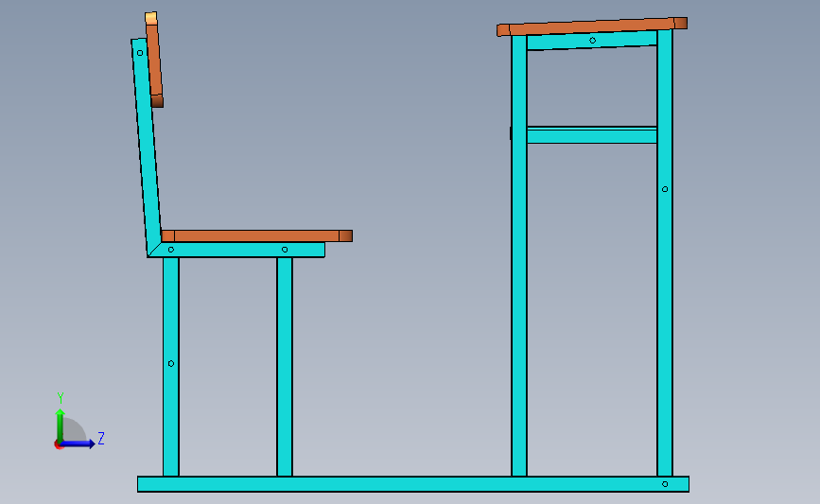
Task: Pick the hole in the desk top support rail
Action: click(592, 41)
